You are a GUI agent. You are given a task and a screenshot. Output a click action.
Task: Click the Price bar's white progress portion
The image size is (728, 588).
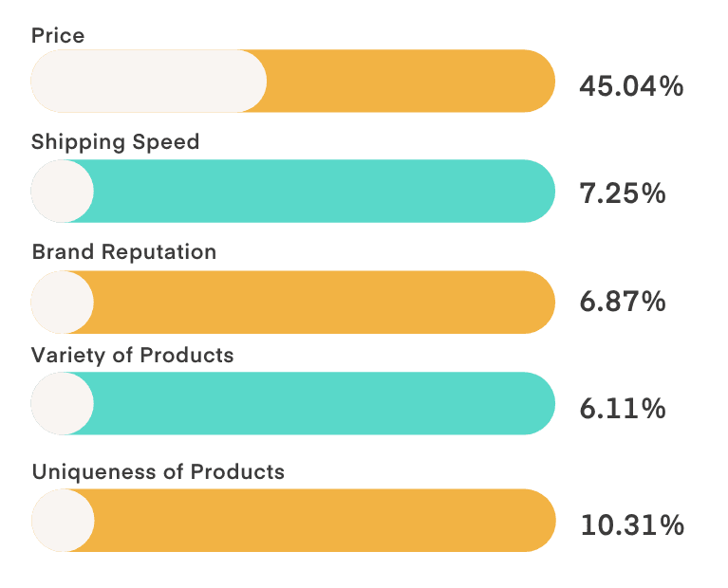149,81
